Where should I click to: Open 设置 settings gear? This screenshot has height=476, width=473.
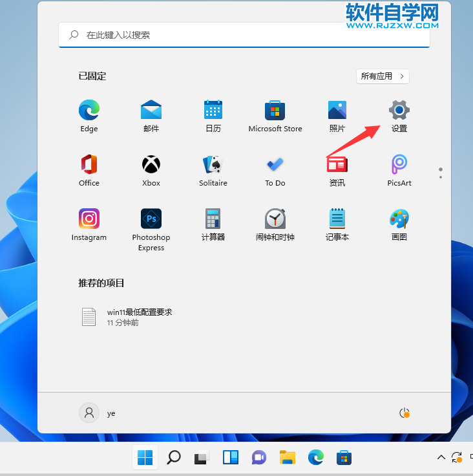[399, 116]
